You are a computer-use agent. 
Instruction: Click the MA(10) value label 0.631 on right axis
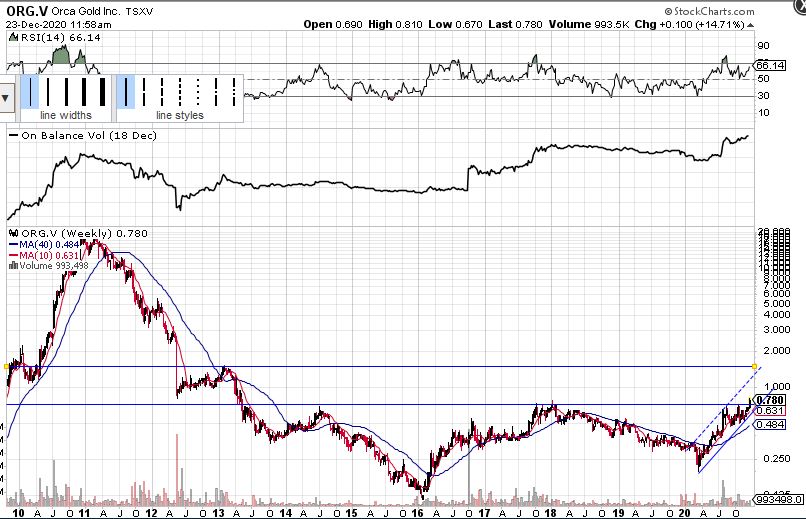770,411
